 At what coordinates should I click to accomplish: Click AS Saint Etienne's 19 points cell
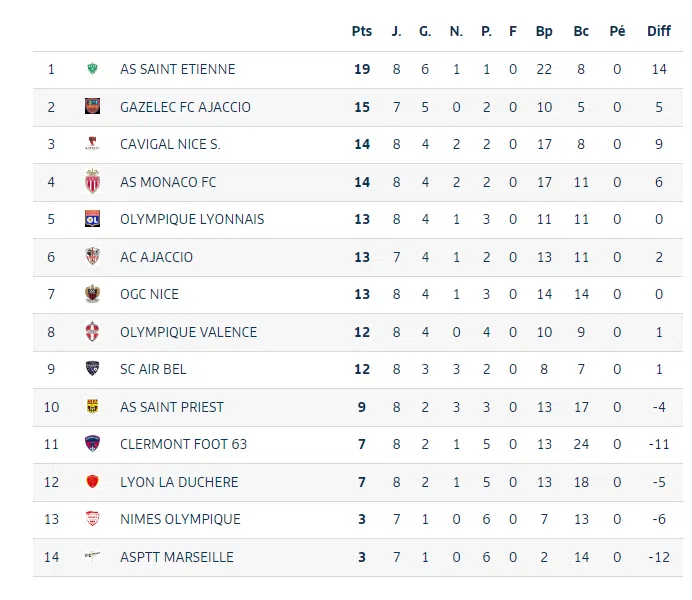[362, 69]
